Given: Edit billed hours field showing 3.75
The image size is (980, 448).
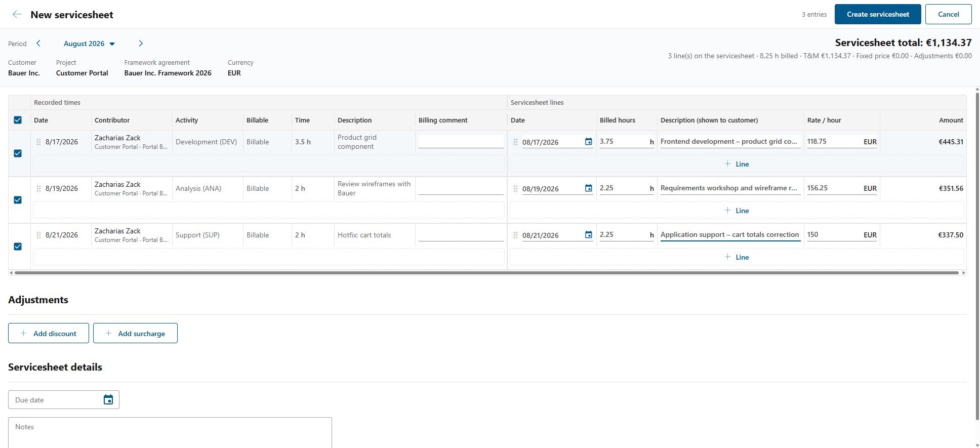Looking at the screenshot, I should 627,142.
